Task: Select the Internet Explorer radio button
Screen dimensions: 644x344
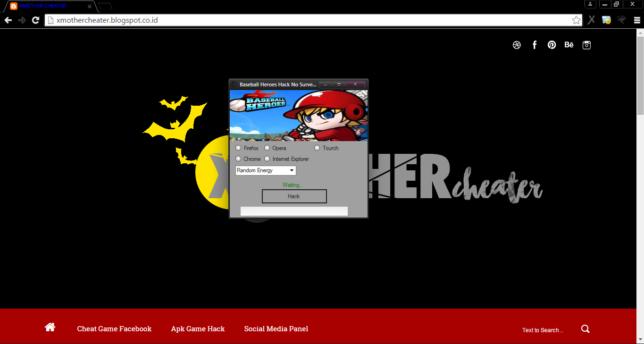Action: 267,159
